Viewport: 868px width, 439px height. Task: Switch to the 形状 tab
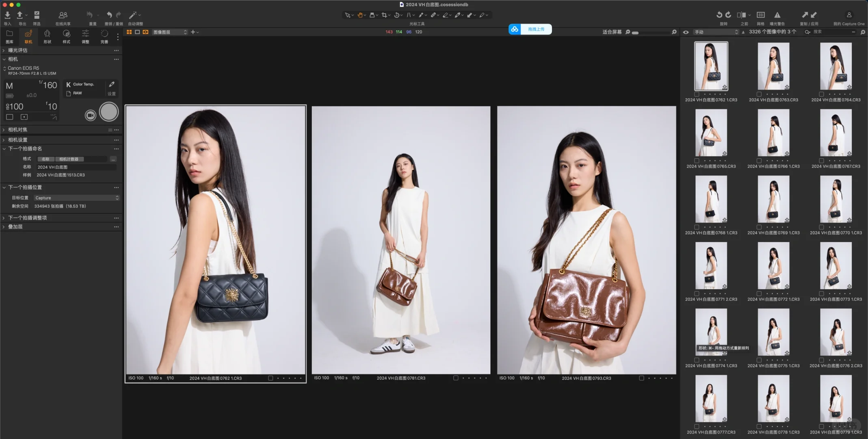point(47,36)
